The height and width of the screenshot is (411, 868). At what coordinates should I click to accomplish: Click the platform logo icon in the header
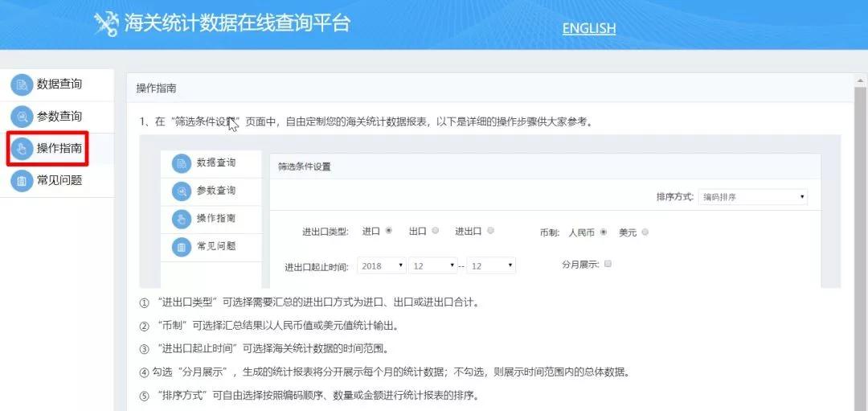[x=106, y=24]
